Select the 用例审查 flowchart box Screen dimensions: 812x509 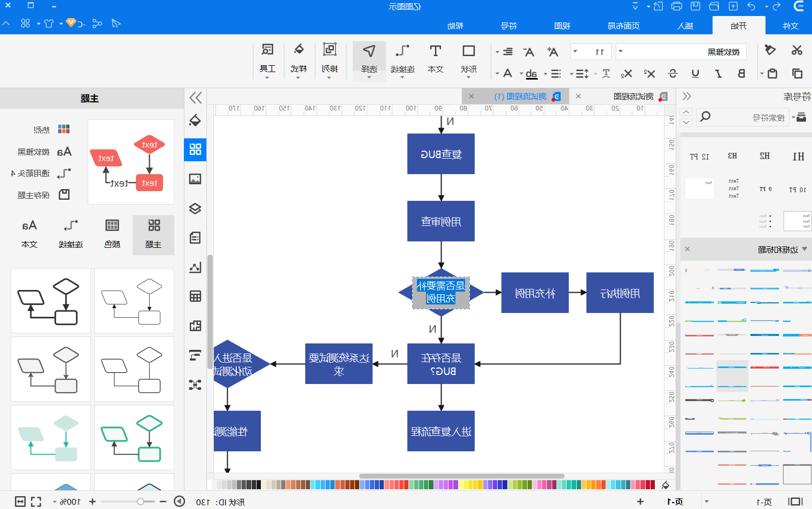point(441,221)
